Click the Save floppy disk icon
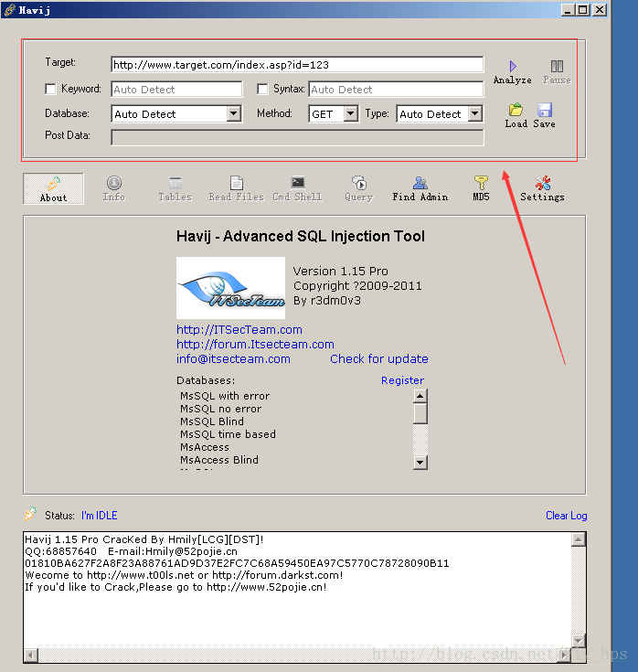Image resolution: width=638 pixels, height=672 pixels. point(545,110)
